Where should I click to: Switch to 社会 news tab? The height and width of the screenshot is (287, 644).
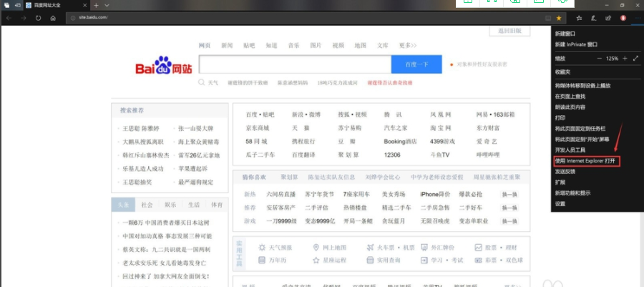[x=147, y=205]
